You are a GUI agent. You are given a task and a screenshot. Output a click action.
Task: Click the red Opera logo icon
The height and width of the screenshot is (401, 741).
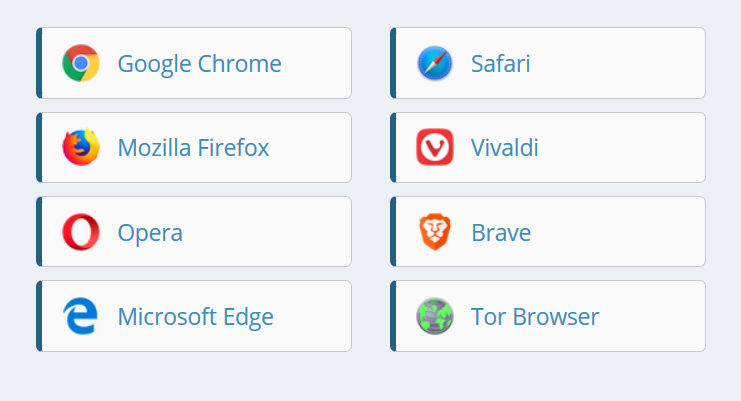point(80,233)
